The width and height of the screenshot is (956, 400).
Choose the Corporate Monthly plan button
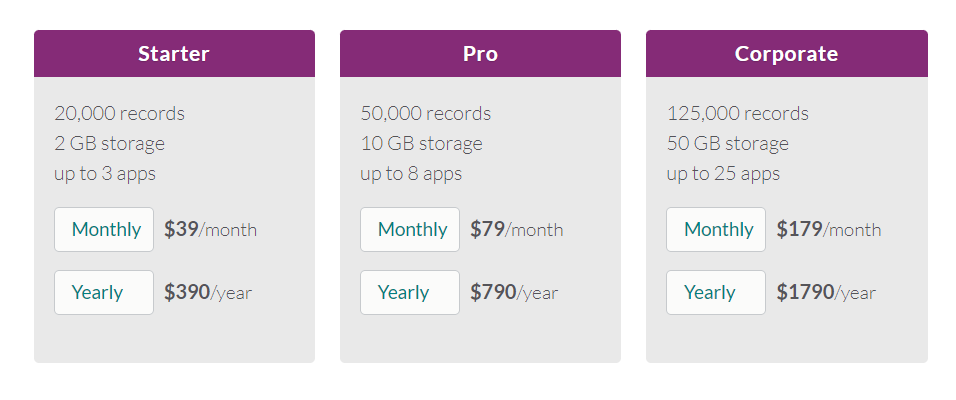click(x=716, y=230)
